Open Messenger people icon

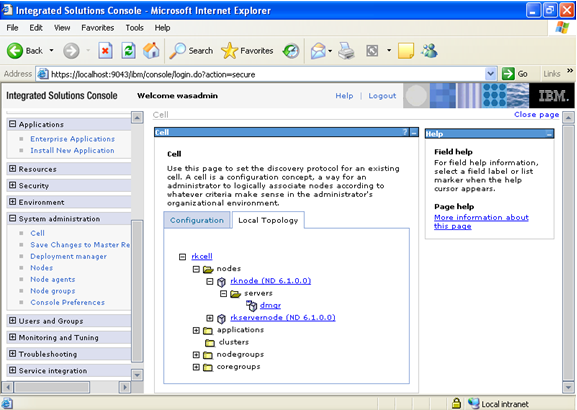[429, 50]
